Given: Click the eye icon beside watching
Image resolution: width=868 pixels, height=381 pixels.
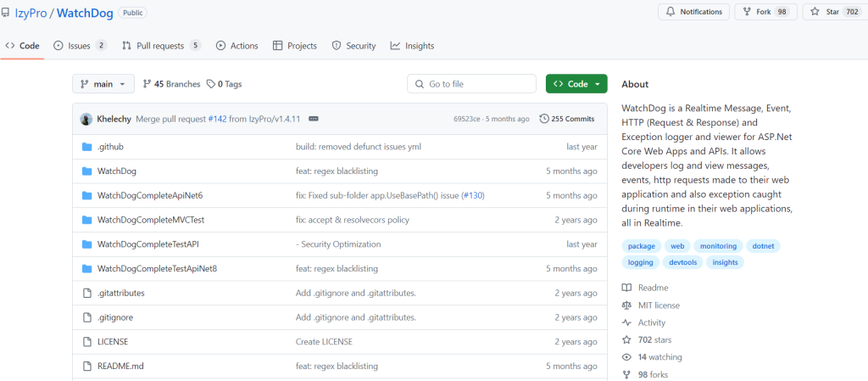Looking at the screenshot, I should click(x=626, y=357).
